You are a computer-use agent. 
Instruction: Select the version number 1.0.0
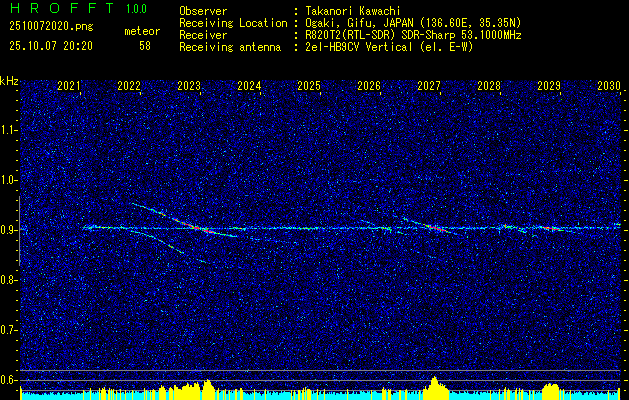(x=136, y=9)
